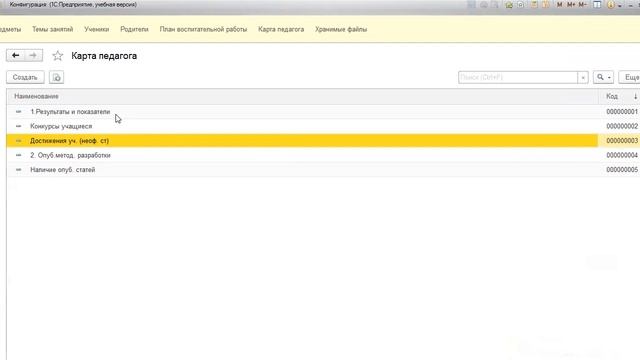This screenshot has width=640, height=360.
Task: Click code cell 000000002
Action: tap(622, 126)
